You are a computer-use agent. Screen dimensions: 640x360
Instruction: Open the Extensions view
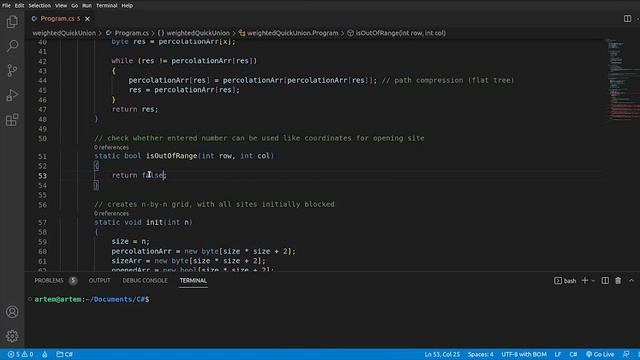click(x=12, y=120)
